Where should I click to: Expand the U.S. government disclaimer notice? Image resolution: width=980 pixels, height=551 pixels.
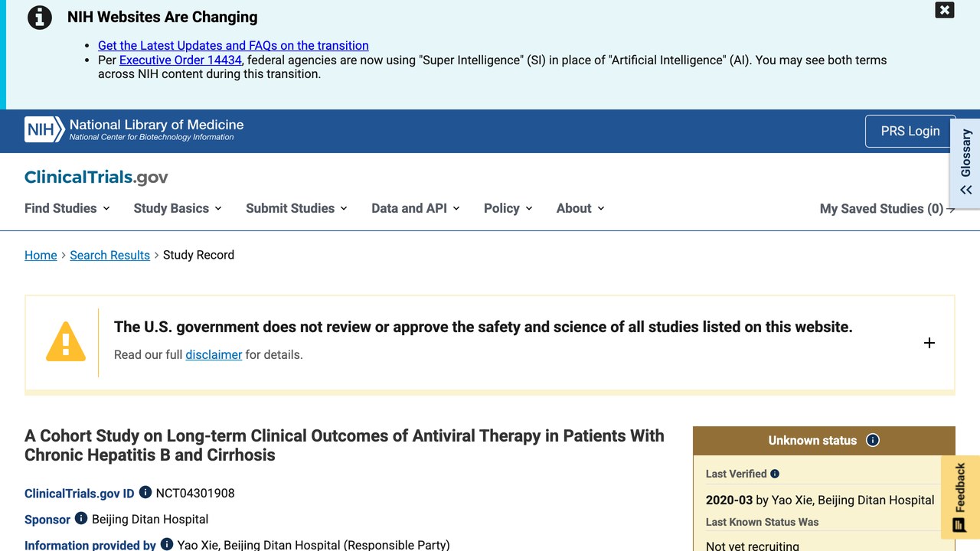click(929, 343)
